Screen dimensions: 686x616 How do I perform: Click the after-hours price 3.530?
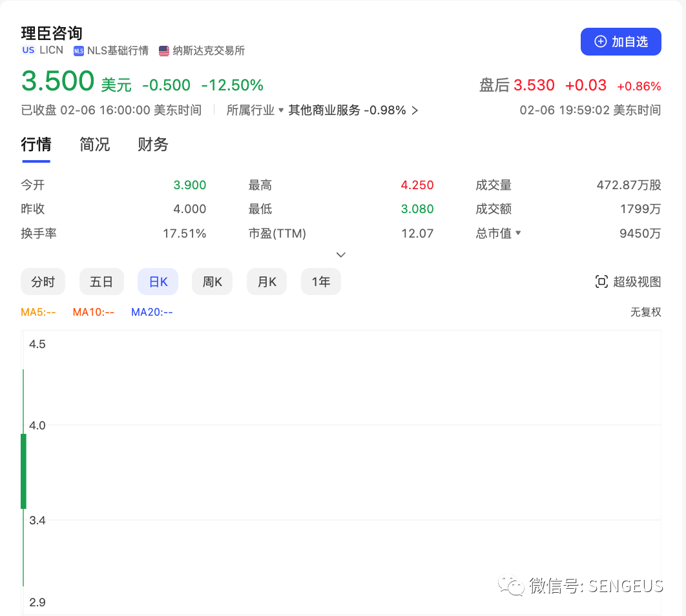click(534, 85)
